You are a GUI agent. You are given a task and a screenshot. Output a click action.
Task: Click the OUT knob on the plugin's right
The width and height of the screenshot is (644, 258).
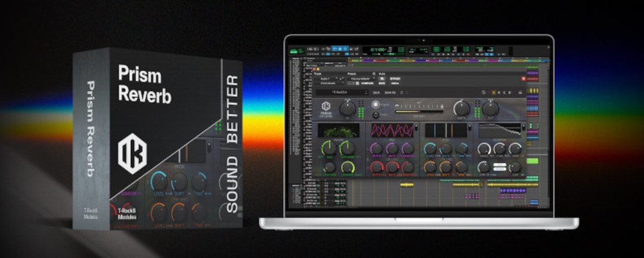coord(491,109)
